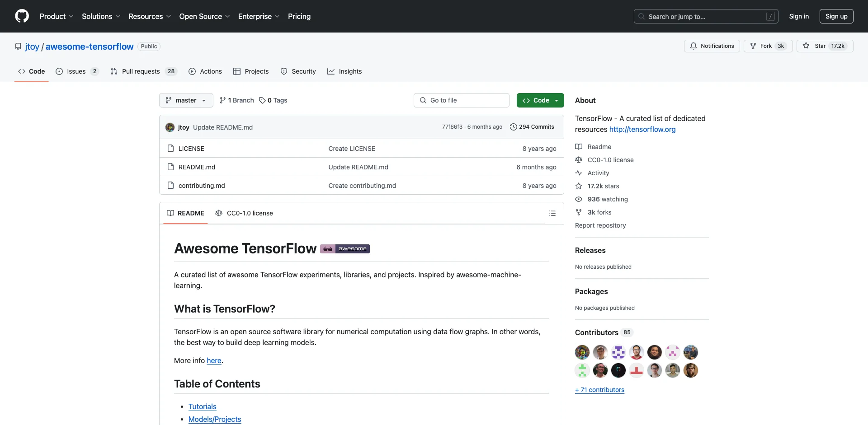
Task: Click Report repository
Action: (600, 225)
